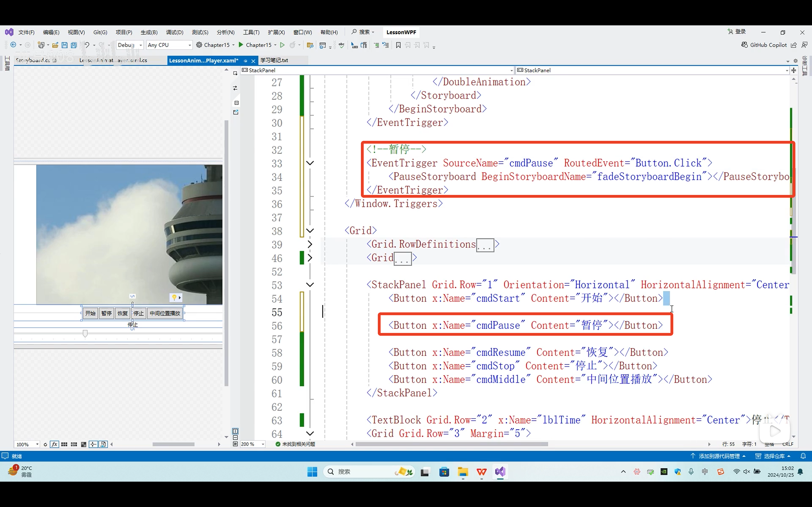Viewport: 812px width, 507px height.
Task: Toggle the effects fx button in designer
Action: [x=54, y=444]
